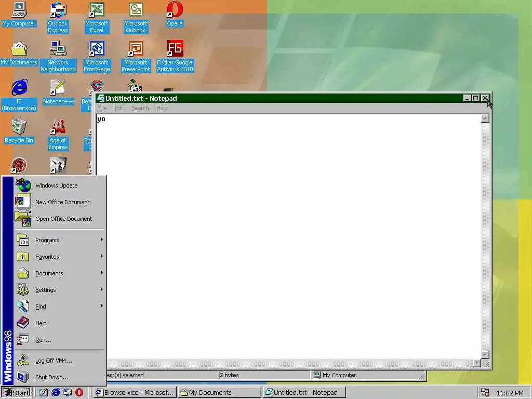Choose Open Office Document in Start menu
Screen dimensions: 532x399
coord(60,219)
